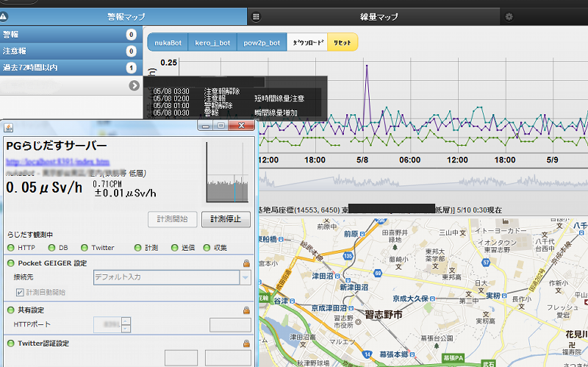
Task: Click the lock icon for Pocket GEIGER 設定
Action: click(247, 263)
